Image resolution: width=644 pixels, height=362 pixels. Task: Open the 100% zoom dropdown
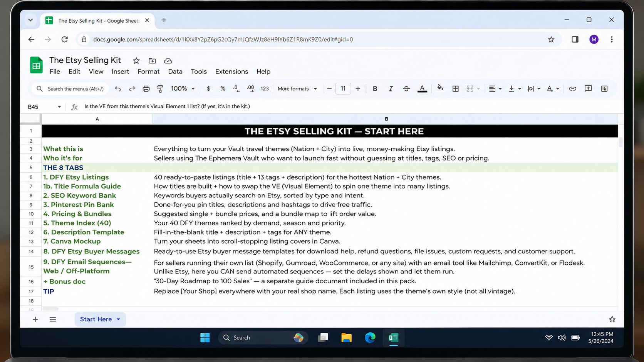(183, 89)
